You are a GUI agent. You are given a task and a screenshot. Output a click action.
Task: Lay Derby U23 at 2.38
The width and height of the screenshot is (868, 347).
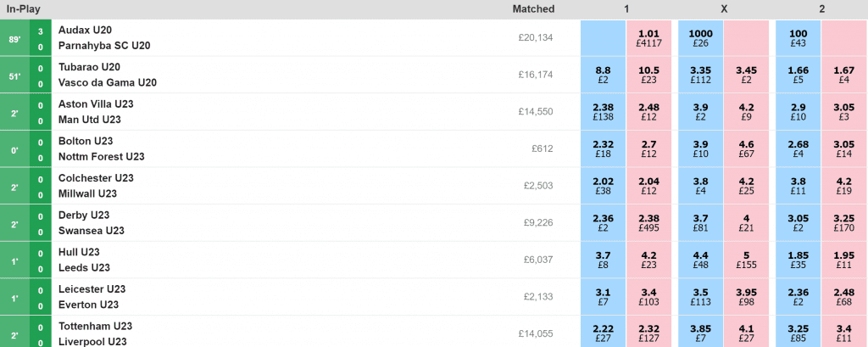pos(648,223)
